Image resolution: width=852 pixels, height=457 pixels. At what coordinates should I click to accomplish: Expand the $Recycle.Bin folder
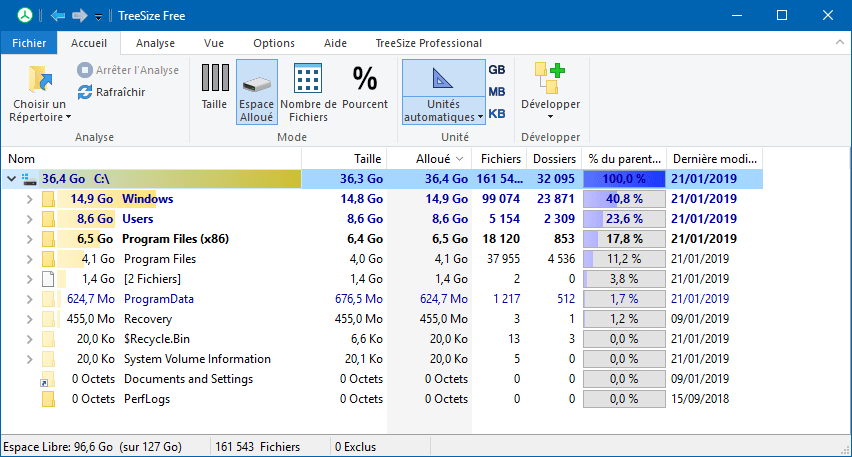(29, 339)
